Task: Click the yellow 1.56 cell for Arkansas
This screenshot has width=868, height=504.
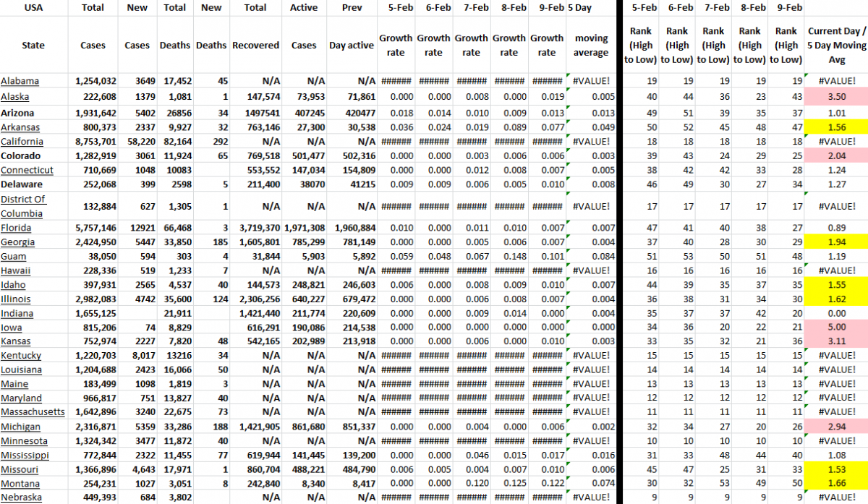Action: pos(836,128)
